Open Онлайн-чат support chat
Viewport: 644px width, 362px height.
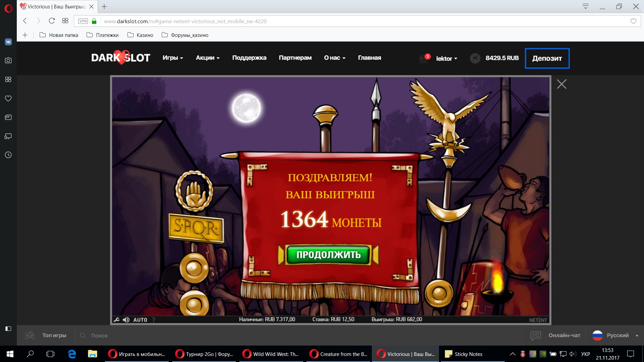coord(555,335)
